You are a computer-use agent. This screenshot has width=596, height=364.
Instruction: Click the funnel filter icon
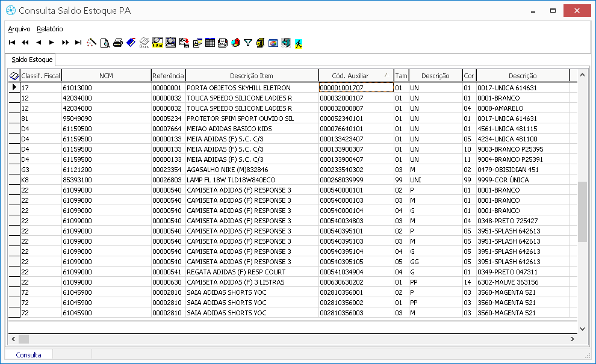click(x=248, y=43)
